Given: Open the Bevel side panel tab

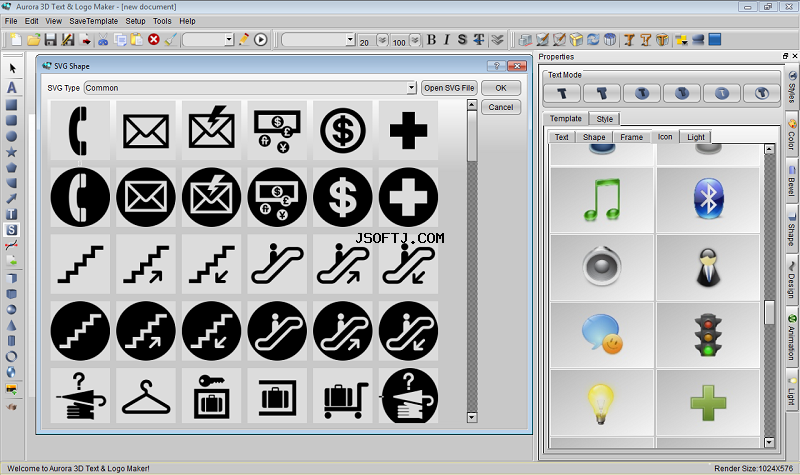Looking at the screenshot, I should point(791,182).
